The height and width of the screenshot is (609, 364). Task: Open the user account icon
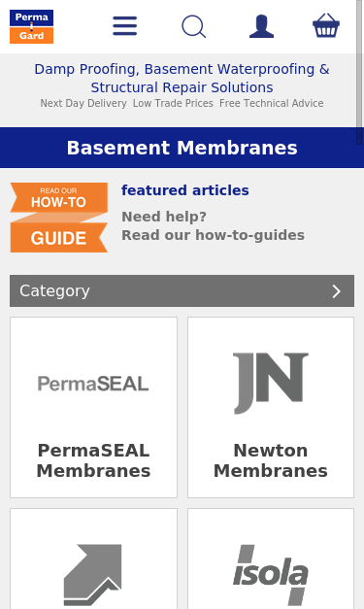pos(261,26)
